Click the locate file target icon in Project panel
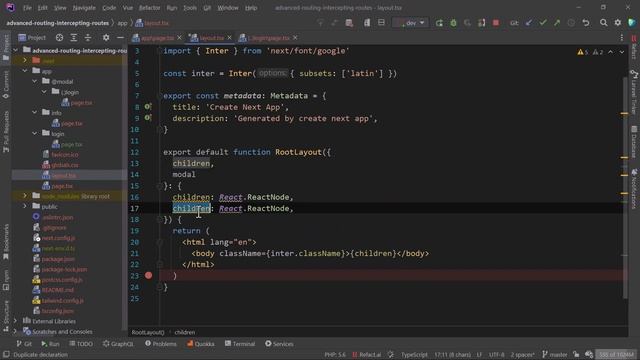This screenshot has width=640, height=360. click(x=59, y=38)
